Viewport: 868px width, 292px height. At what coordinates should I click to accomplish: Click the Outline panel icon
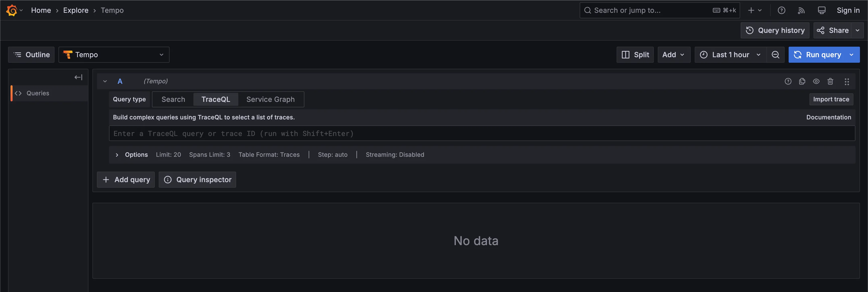click(18, 54)
